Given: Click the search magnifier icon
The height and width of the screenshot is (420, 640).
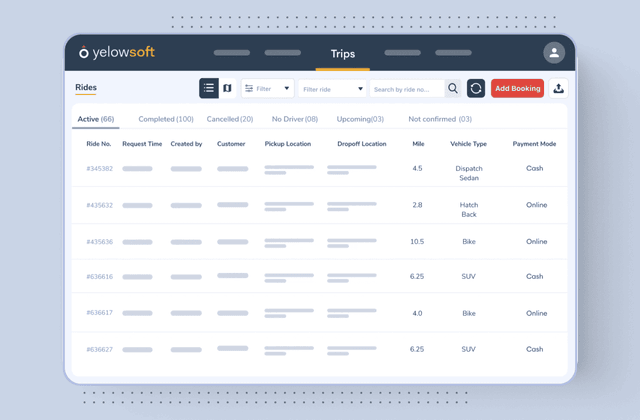Looking at the screenshot, I should (453, 89).
